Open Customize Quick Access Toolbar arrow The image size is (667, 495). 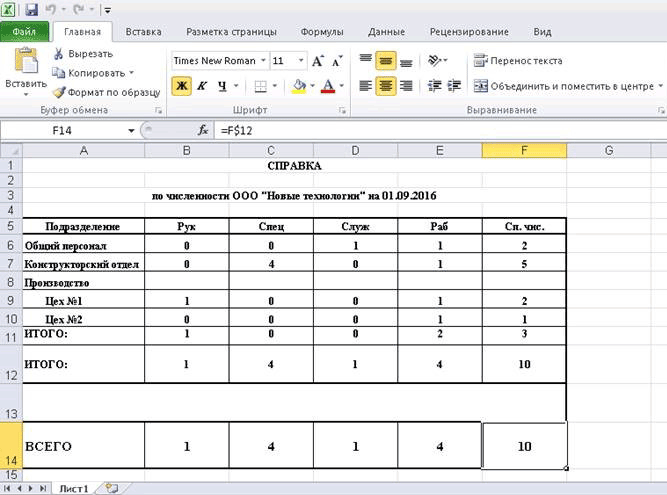[108, 10]
